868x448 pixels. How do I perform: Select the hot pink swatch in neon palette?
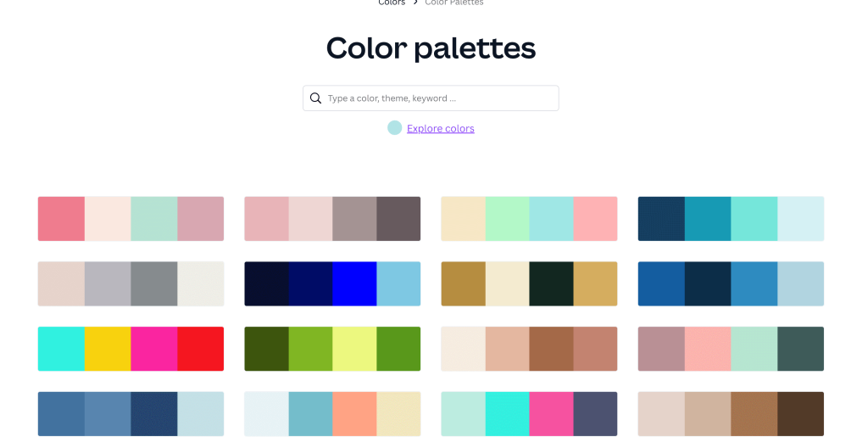(154, 349)
